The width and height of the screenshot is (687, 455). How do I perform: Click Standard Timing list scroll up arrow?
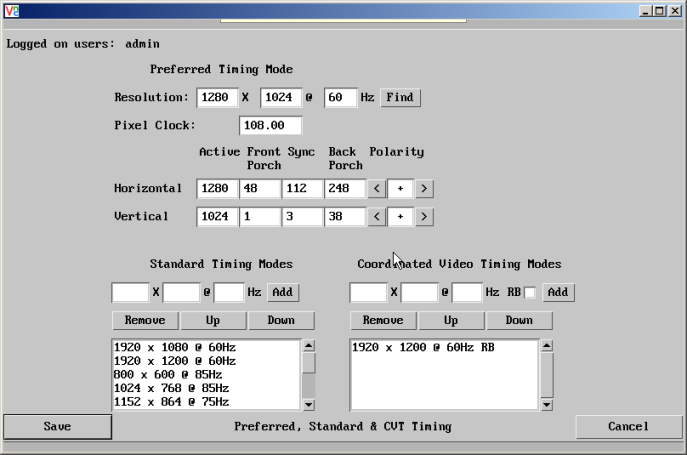click(x=309, y=346)
